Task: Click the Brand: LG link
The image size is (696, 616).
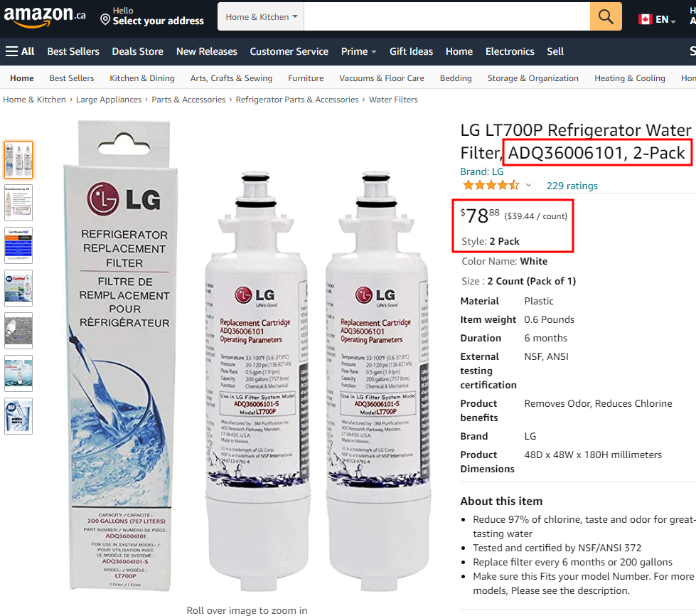Action: click(x=481, y=171)
